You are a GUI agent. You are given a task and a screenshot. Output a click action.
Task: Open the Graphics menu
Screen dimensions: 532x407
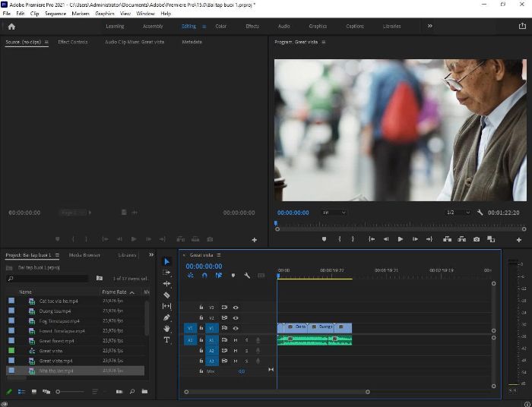105,14
